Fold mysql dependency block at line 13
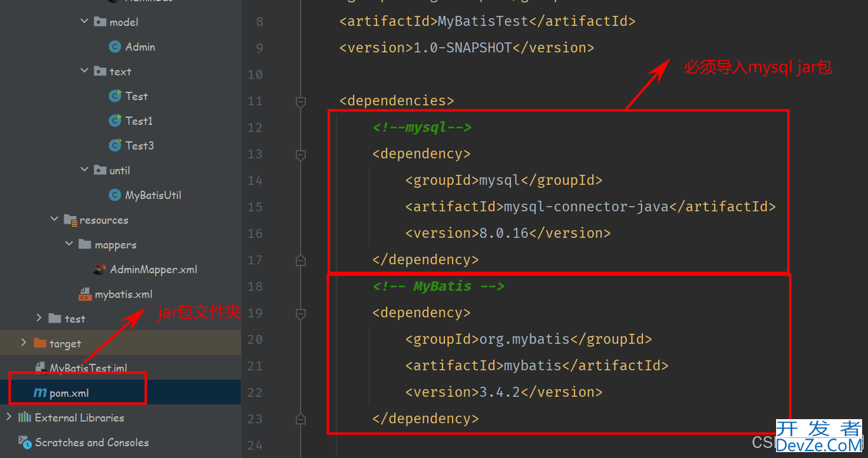 pyautogui.click(x=301, y=154)
